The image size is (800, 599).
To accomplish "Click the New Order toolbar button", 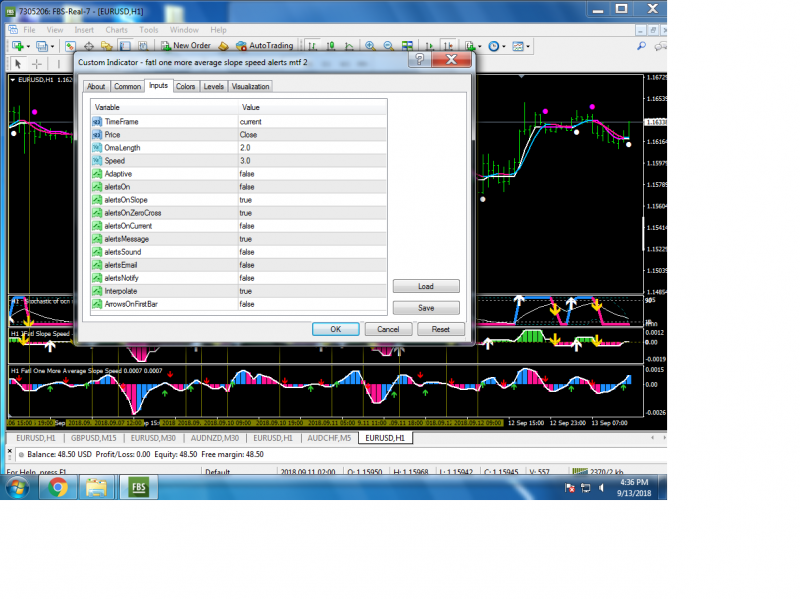I will tap(185, 46).
